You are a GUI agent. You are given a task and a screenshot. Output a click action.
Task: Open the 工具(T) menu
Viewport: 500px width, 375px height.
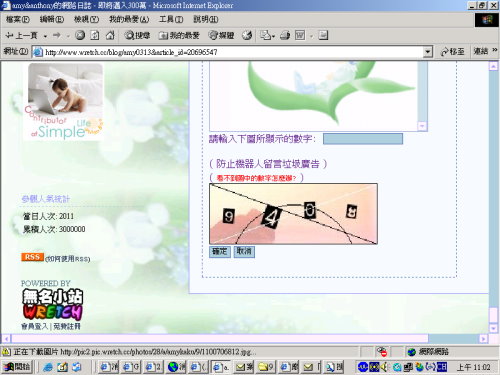click(171, 19)
